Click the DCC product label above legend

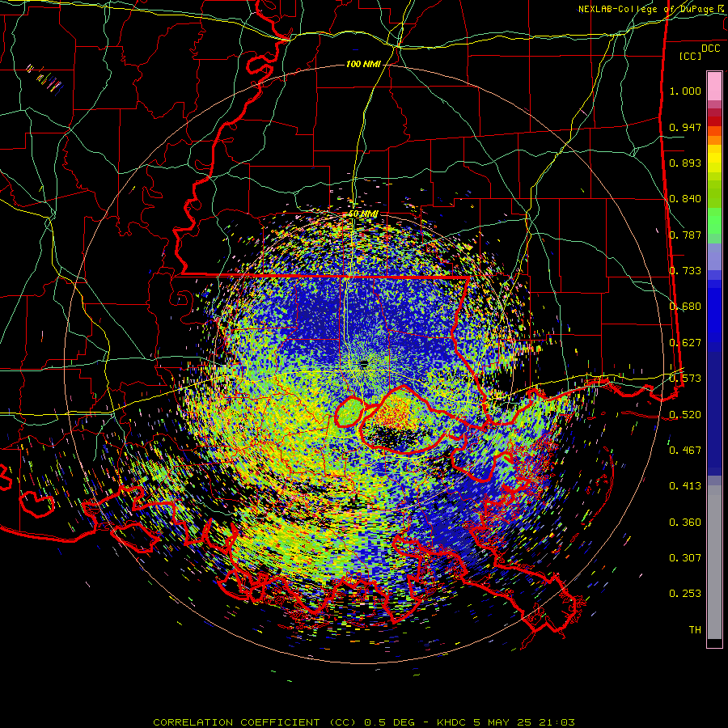click(710, 49)
